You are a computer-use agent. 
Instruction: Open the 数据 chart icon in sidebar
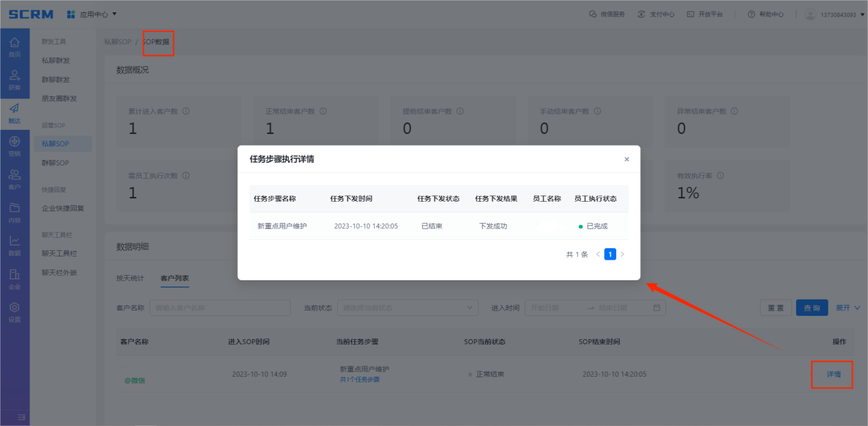point(14,245)
